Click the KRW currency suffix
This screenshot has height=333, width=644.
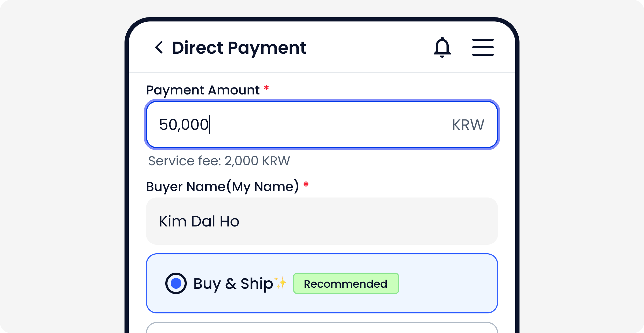click(468, 125)
